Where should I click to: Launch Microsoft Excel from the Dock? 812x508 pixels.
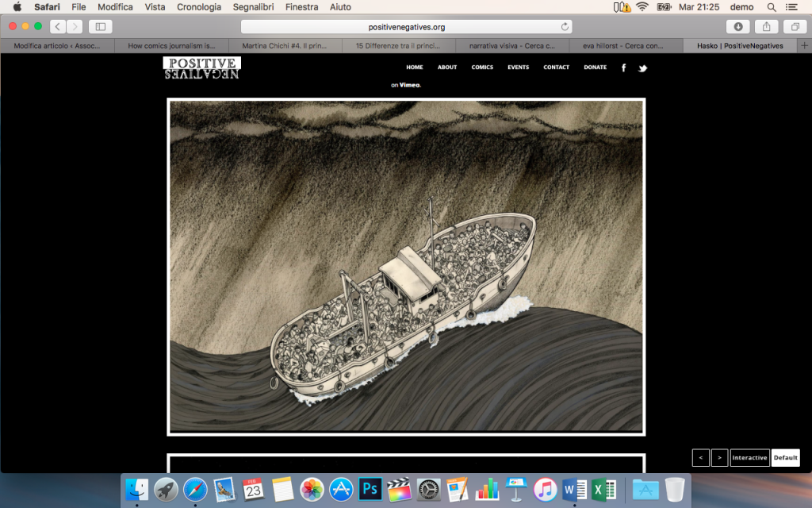[603, 489]
